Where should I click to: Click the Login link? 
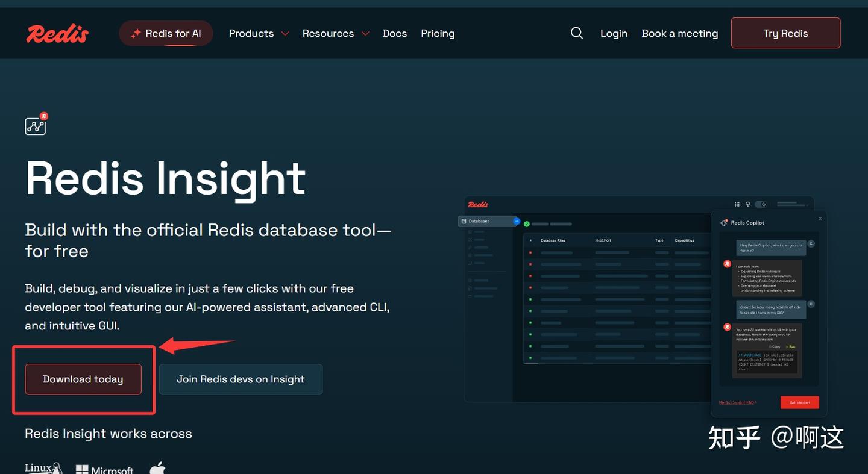coord(614,34)
